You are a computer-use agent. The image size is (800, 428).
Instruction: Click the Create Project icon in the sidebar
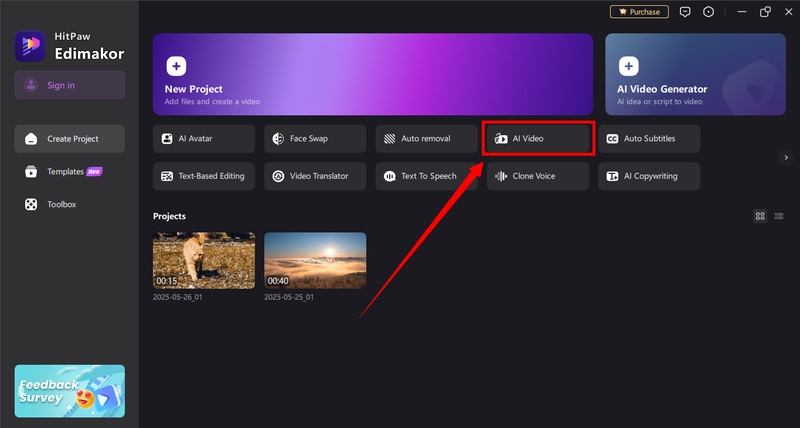(31, 139)
